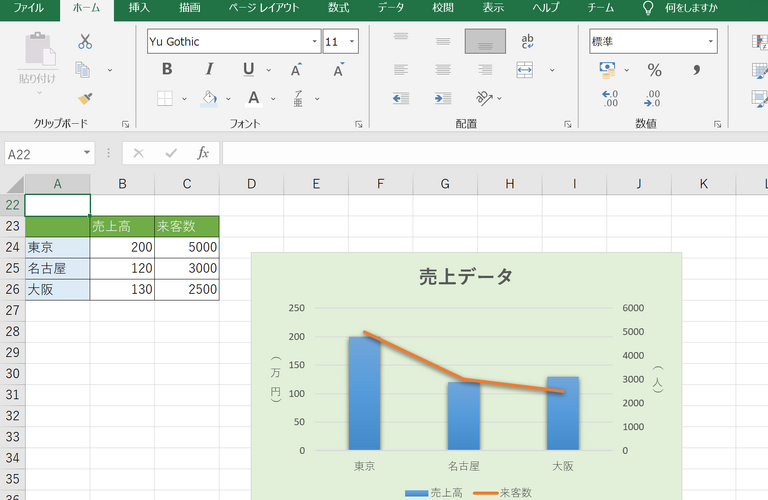Expand the font color palette arrow
This screenshot has width=768, height=500.
click(273, 99)
